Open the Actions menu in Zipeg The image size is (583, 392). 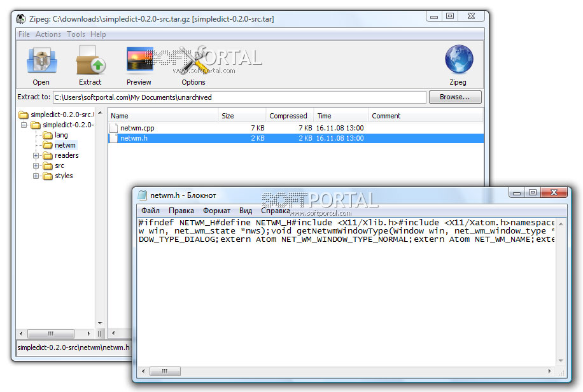pos(48,34)
